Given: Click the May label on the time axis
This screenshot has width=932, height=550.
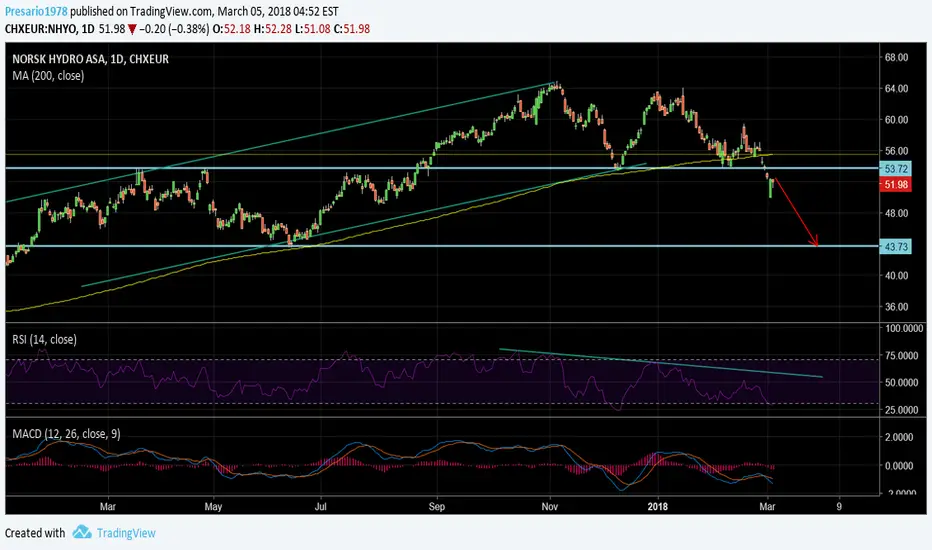Looking at the screenshot, I should (x=213, y=507).
